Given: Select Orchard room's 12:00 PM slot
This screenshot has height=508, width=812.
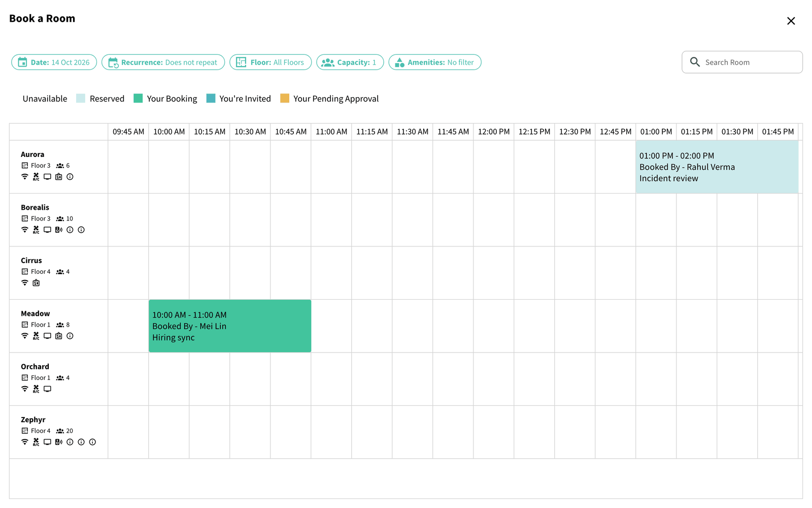Looking at the screenshot, I should click(x=494, y=379).
